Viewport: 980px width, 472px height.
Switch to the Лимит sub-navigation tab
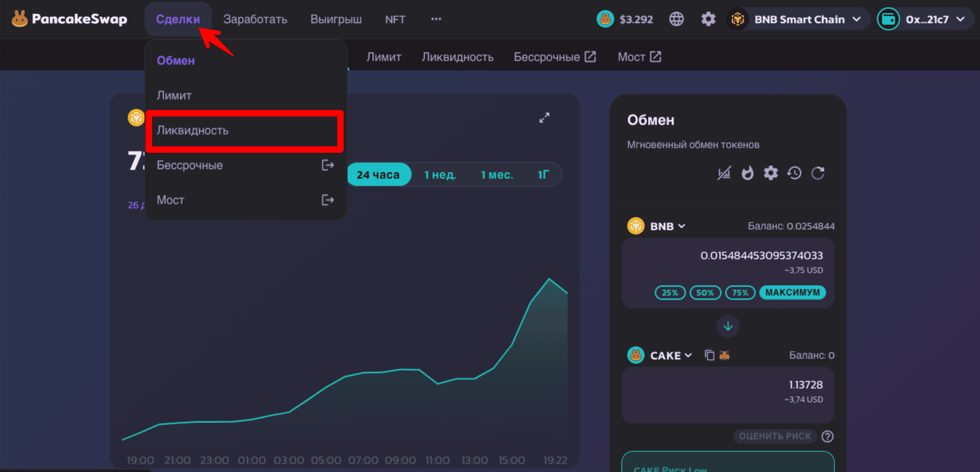point(384,57)
